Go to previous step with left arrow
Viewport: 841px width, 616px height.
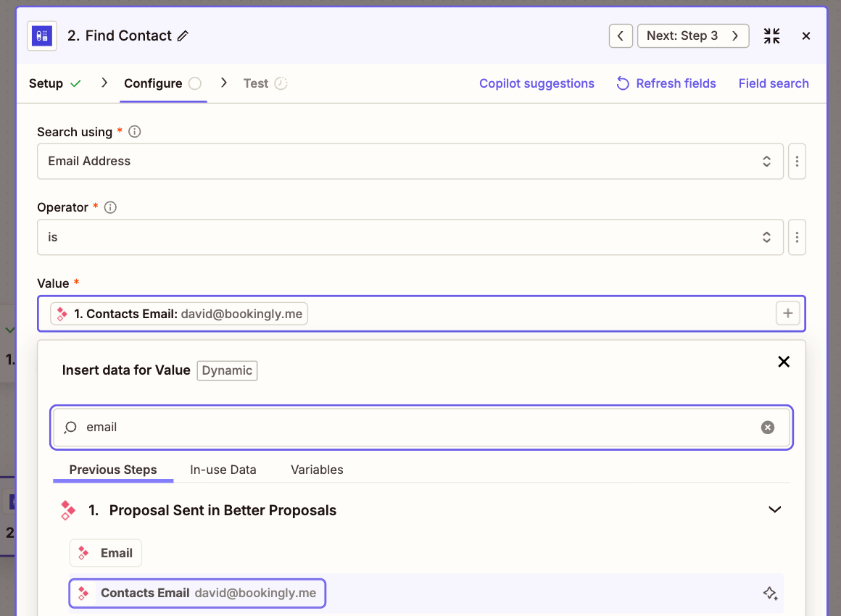pyautogui.click(x=621, y=36)
